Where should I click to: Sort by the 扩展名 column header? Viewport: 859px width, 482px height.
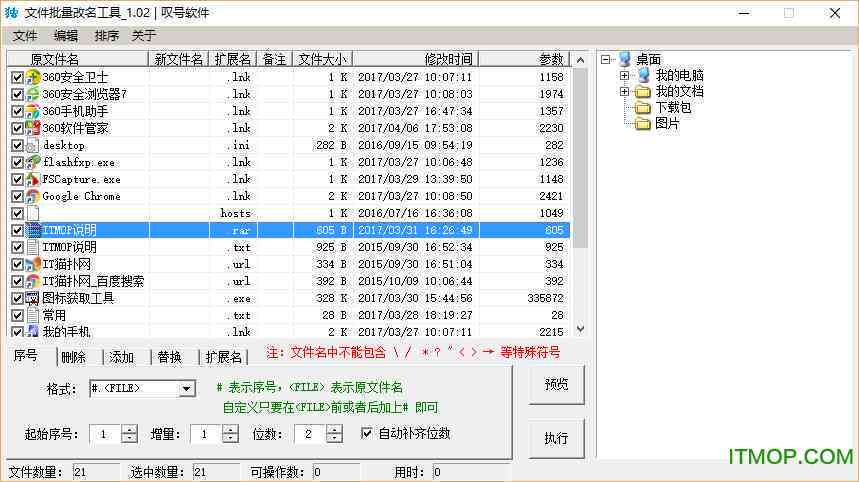(233, 59)
